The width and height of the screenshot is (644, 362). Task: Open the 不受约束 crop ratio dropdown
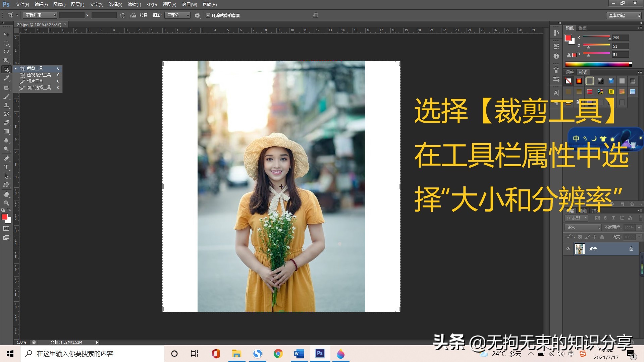tap(40, 15)
